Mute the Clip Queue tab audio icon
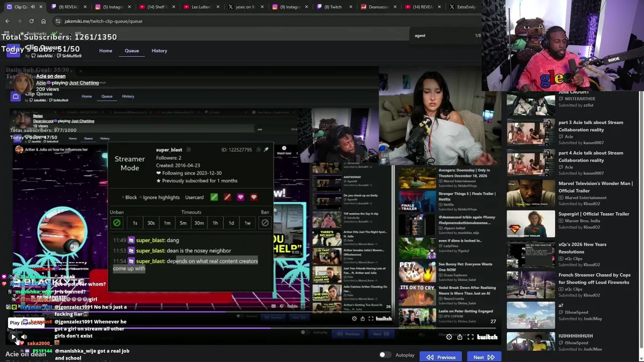The width and height of the screenshot is (644, 362). 33,7
